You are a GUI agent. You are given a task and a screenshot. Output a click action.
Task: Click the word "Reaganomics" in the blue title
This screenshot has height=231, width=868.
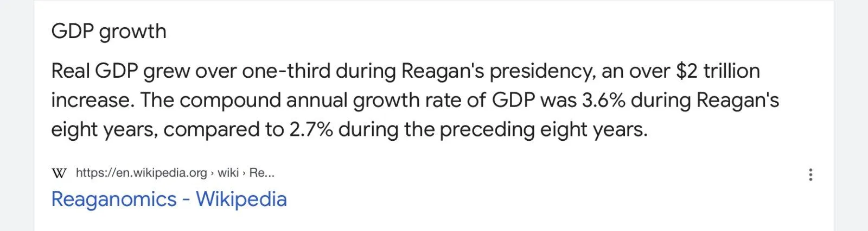114,199
